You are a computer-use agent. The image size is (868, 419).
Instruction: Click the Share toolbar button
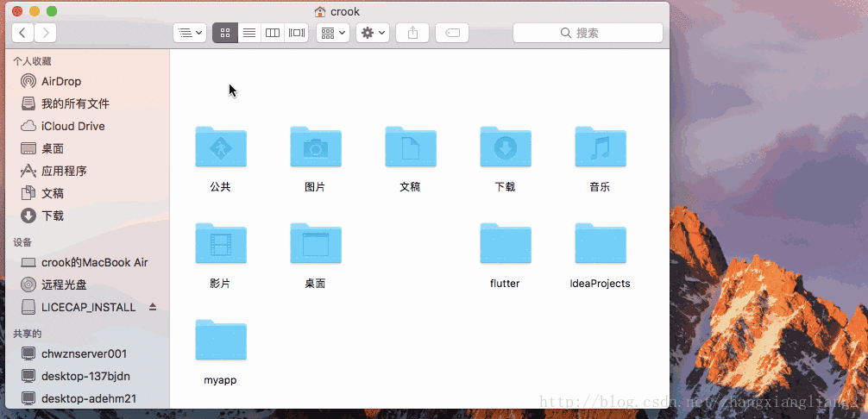pyautogui.click(x=412, y=33)
